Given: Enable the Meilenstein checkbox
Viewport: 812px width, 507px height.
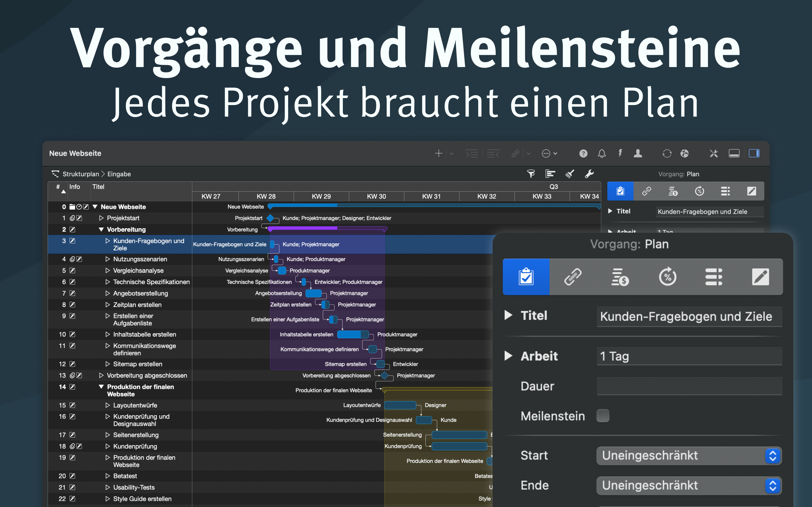Looking at the screenshot, I should coord(603,416).
